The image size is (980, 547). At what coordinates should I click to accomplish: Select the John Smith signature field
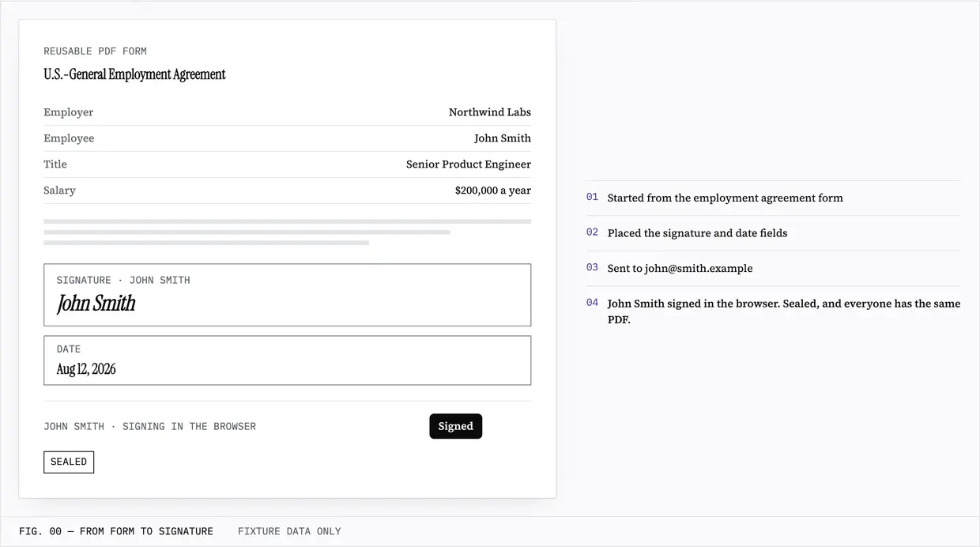tap(287, 295)
